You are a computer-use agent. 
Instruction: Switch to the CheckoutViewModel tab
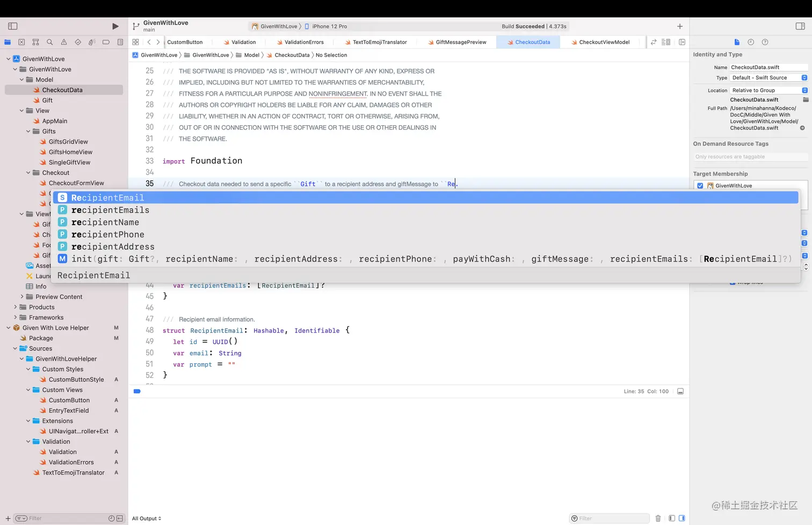[600, 42]
